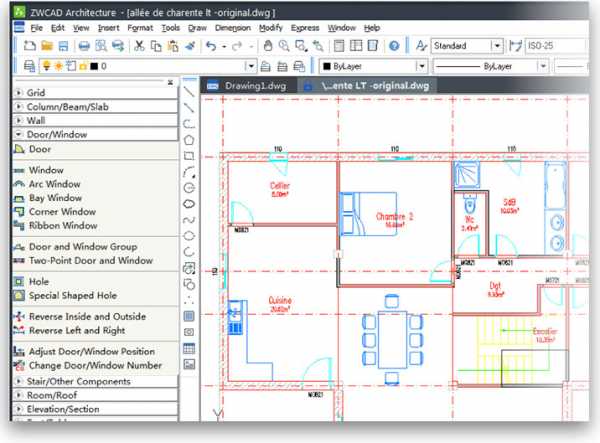Click the Undo arrow in the toolbar
Image resolution: width=600 pixels, height=443 pixels.
(211, 46)
